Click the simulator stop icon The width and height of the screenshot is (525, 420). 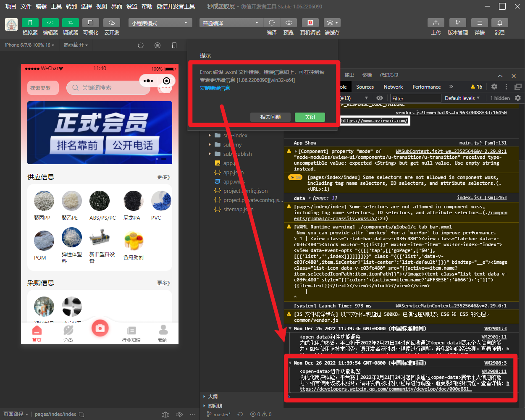tap(157, 45)
